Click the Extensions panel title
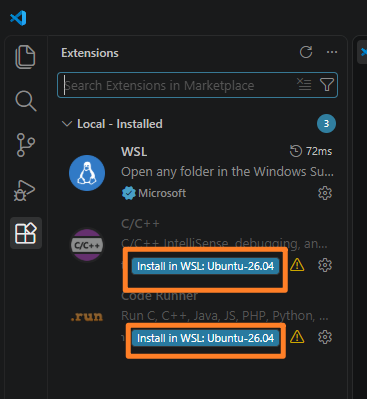Image resolution: width=367 pixels, height=399 pixels. click(90, 53)
